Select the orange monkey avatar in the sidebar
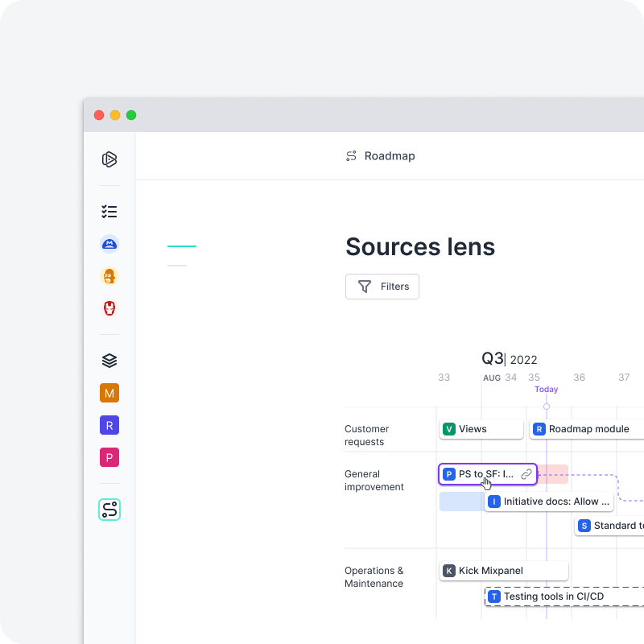 pos(109,275)
